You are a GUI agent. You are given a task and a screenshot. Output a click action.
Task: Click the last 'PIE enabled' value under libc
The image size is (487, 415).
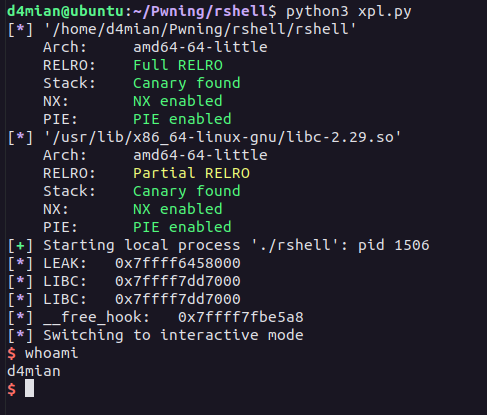[x=182, y=227]
